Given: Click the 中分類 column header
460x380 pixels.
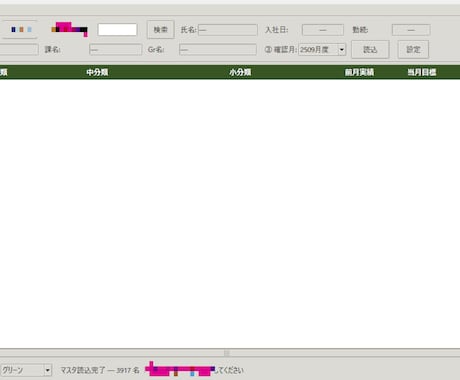Looking at the screenshot, I should coord(97,72).
